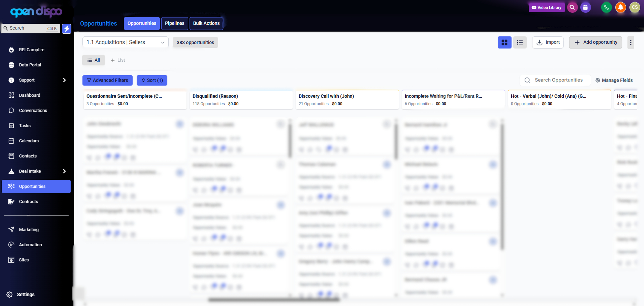Select the All list filter chip
Viewport: 644px width, 306px height.
pos(93,60)
